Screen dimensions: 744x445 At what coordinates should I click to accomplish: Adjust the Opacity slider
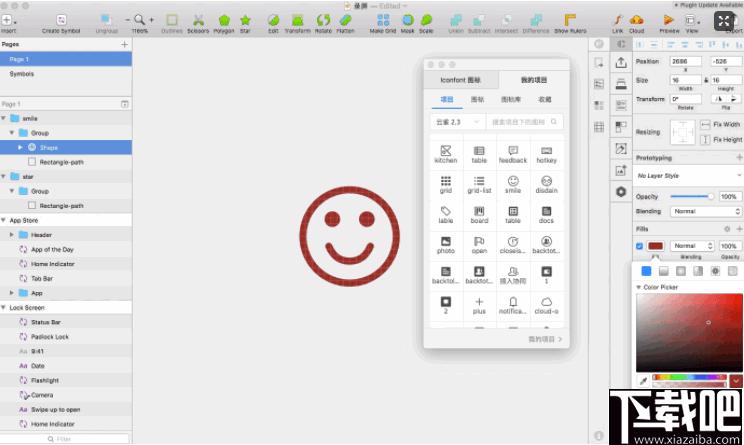click(692, 196)
